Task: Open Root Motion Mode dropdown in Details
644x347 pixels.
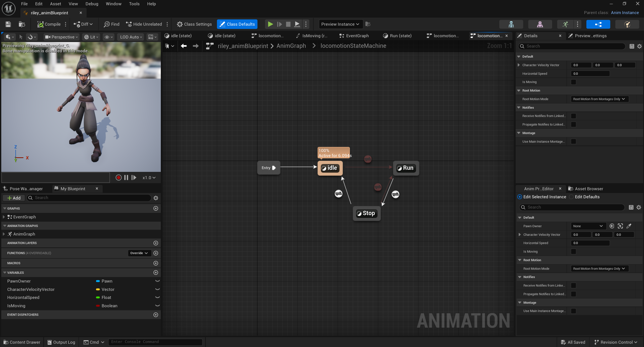Action: [x=599, y=99]
